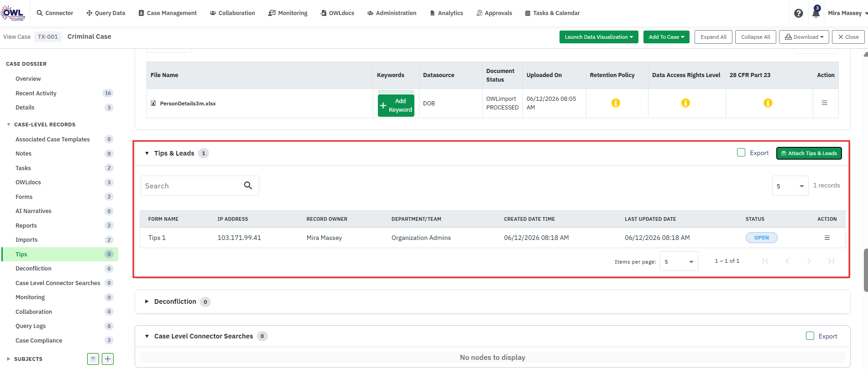
Task: Collapse Case-Level Records in the sidebar
Action: click(x=9, y=125)
